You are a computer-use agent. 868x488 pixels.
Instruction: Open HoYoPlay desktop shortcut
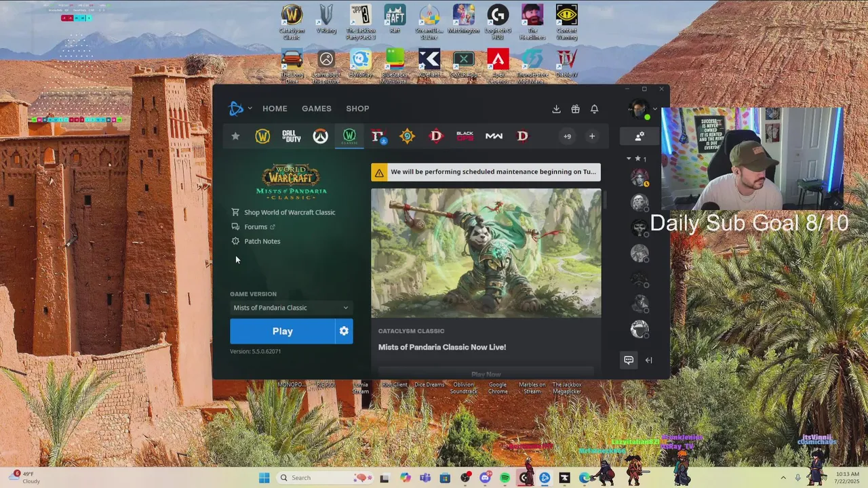click(361, 64)
